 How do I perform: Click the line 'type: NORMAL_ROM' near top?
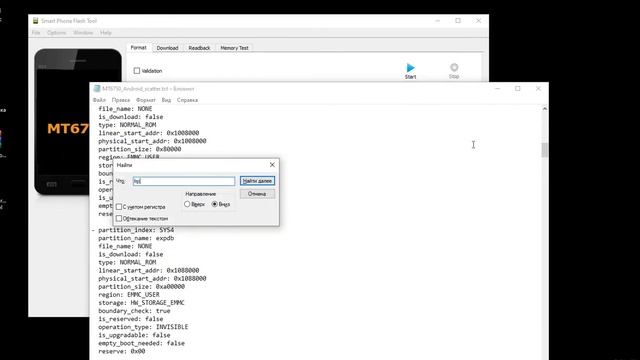click(x=127, y=125)
